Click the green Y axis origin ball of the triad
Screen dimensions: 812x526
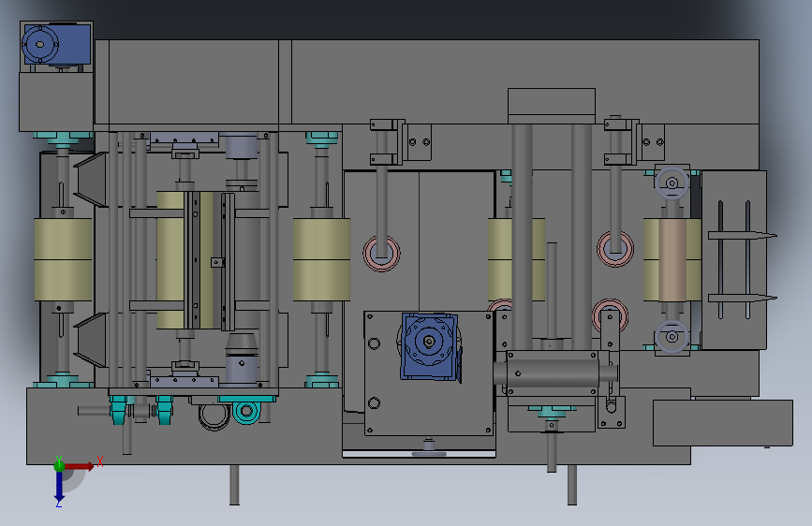coord(59,466)
